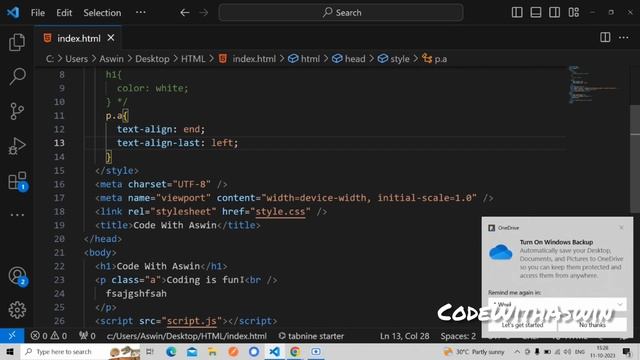Open Problems from errors and warnings indicator
640x360 pixels.
point(49,336)
